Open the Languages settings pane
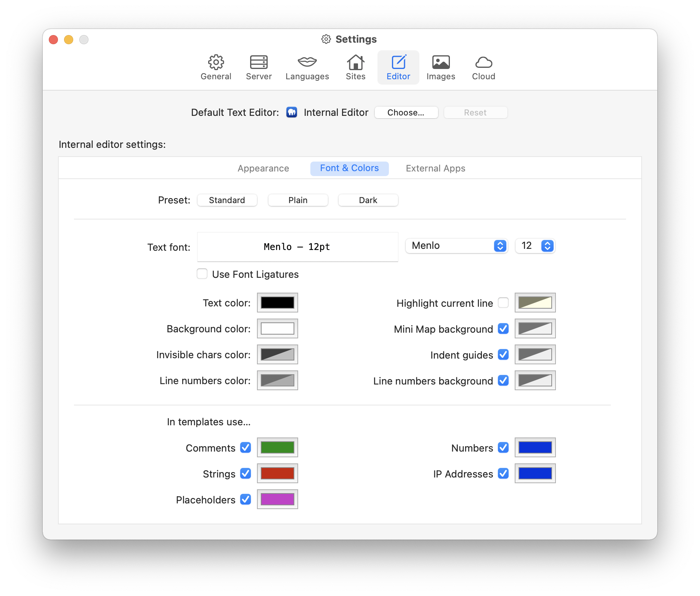The width and height of the screenshot is (700, 596). [x=307, y=67]
